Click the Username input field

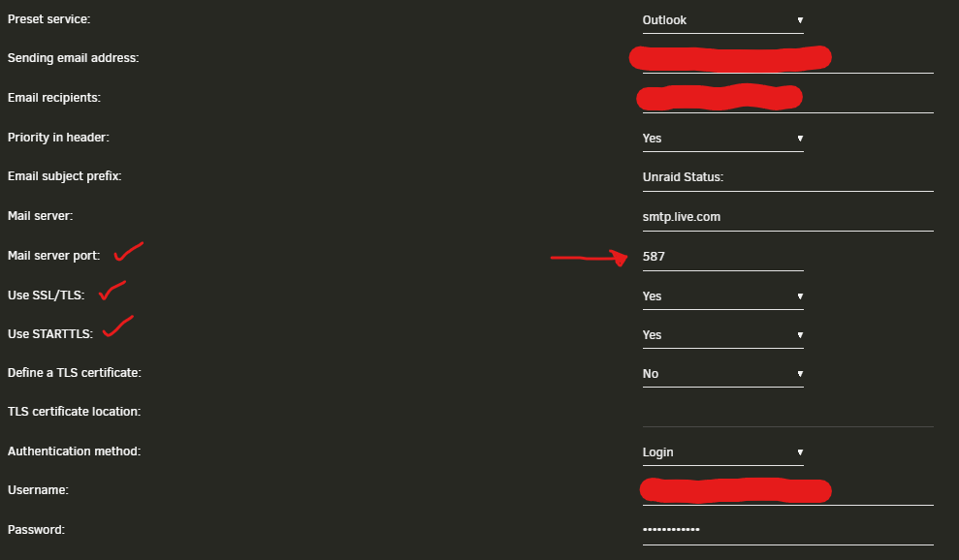(787, 491)
